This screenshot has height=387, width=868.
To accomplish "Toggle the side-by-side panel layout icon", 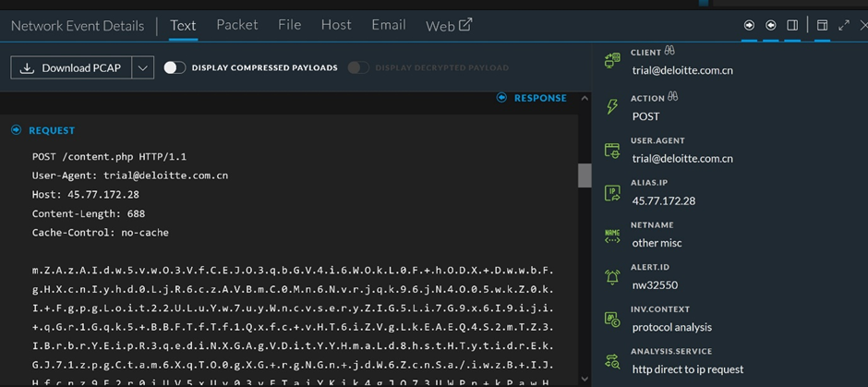I will click(x=792, y=25).
